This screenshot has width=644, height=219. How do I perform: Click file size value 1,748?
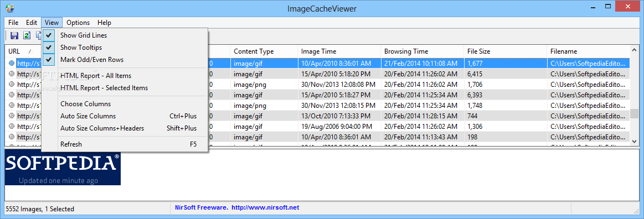tap(475, 106)
